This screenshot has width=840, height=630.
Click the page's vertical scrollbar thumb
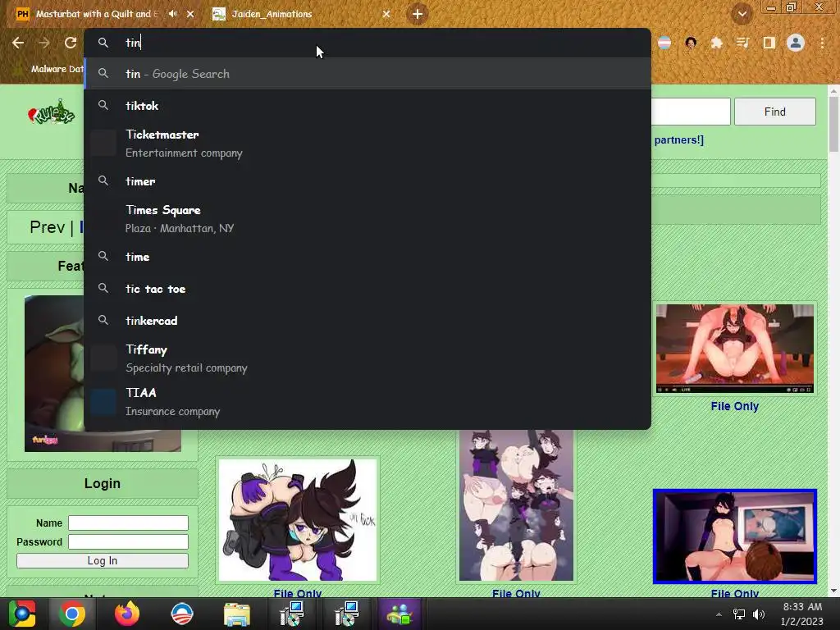pyautogui.click(x=833, y=125)
